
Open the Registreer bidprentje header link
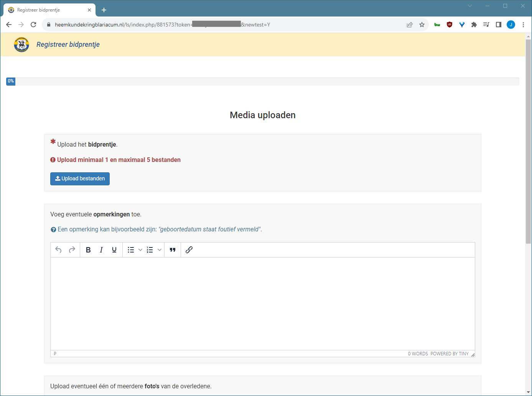click(x=68, y=45)
